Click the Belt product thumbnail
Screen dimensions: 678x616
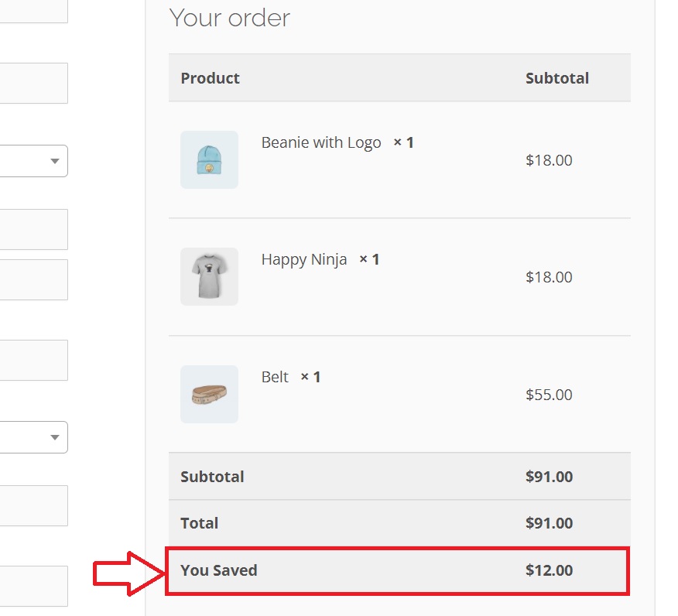coord(209,394)
